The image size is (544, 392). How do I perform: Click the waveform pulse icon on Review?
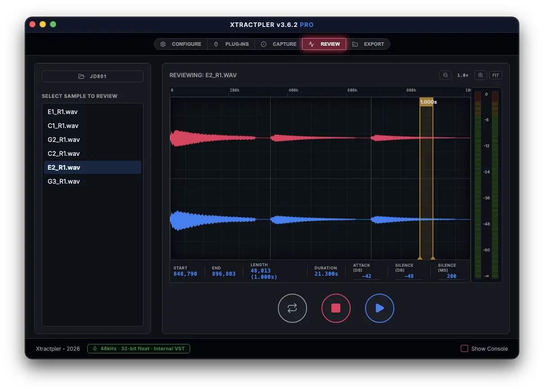(x=312, y=44)
